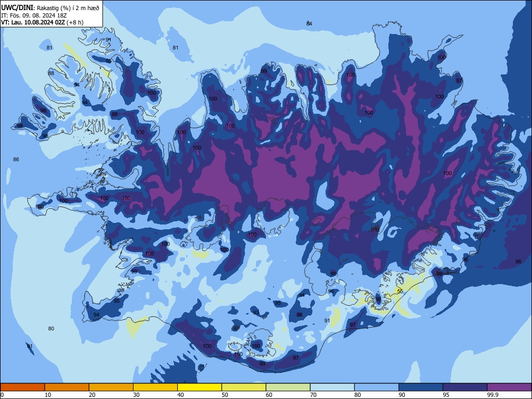532x399 pixels.
Task: Pick the light green 60–70 legend swatch
Action: click(288, 387)
